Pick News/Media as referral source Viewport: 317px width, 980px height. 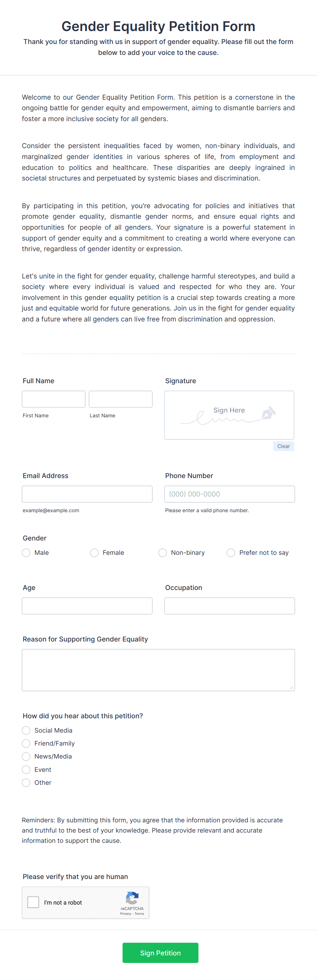click(x=26, y=756)
